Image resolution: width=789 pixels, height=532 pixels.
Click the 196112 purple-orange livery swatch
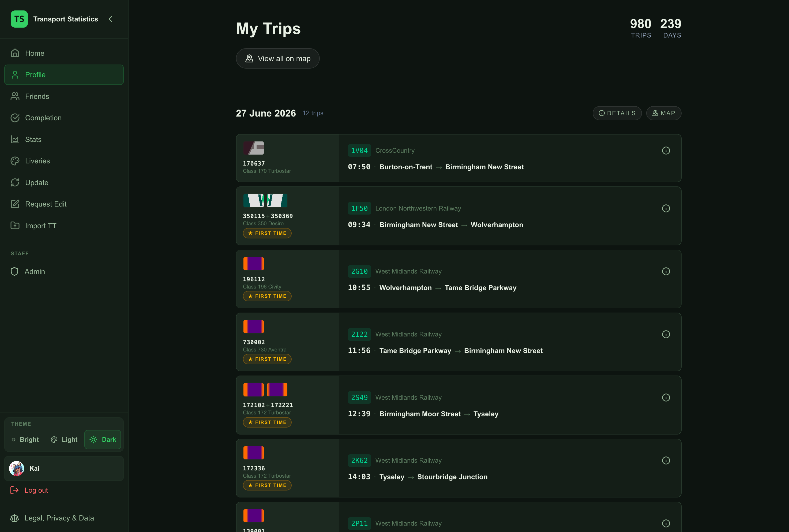[253, 264]
